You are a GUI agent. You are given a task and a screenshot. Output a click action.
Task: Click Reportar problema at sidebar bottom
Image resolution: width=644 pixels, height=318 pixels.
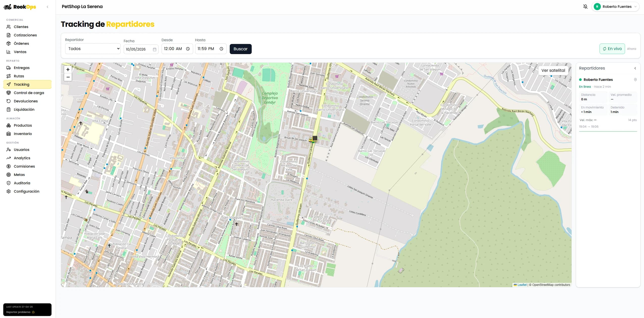(20, 312)
